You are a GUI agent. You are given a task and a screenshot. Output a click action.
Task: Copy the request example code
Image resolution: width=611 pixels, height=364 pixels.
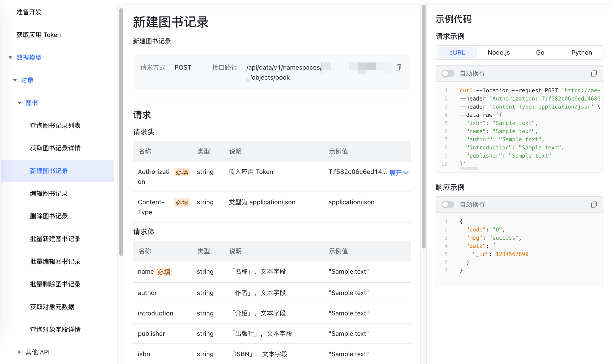coord(594,74)
